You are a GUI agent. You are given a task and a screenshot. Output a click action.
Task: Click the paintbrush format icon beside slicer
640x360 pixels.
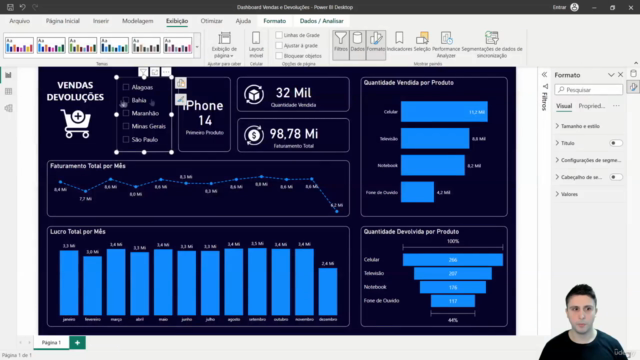pyautogui.click(x=181, y=99)
